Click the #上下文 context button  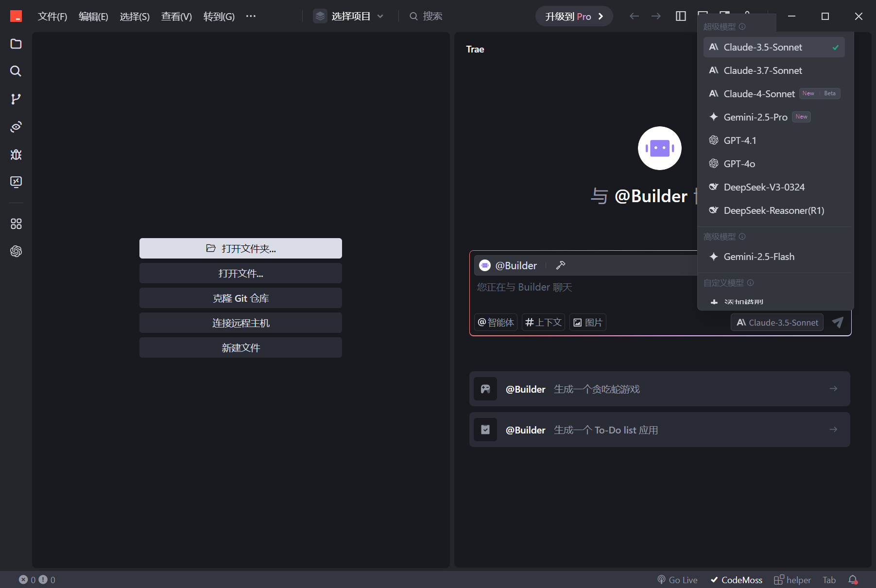(x=543, y=322)
